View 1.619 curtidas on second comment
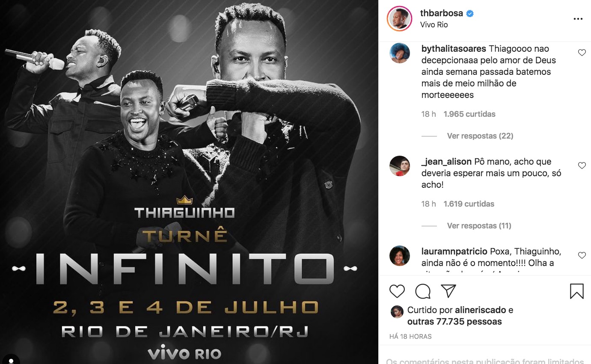 (x=469, y=204)
